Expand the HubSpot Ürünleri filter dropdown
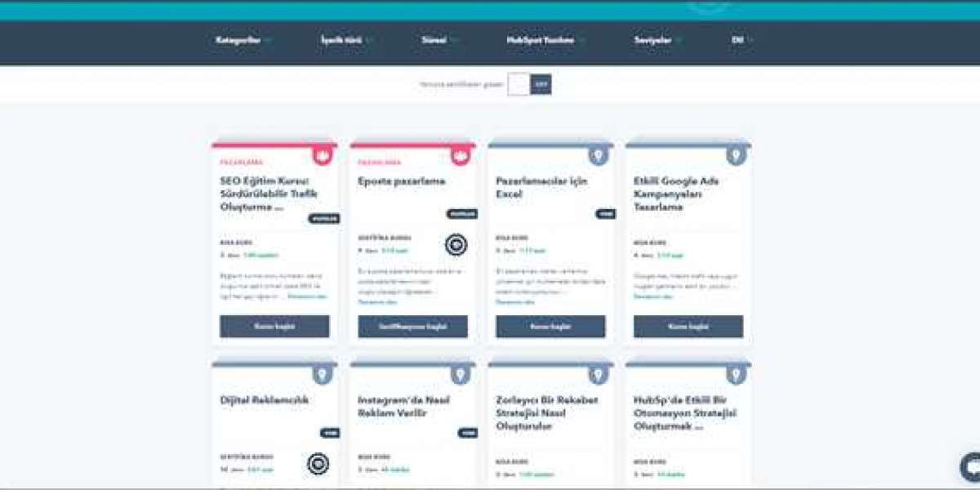Screen dimensions: 980x490 546,40
